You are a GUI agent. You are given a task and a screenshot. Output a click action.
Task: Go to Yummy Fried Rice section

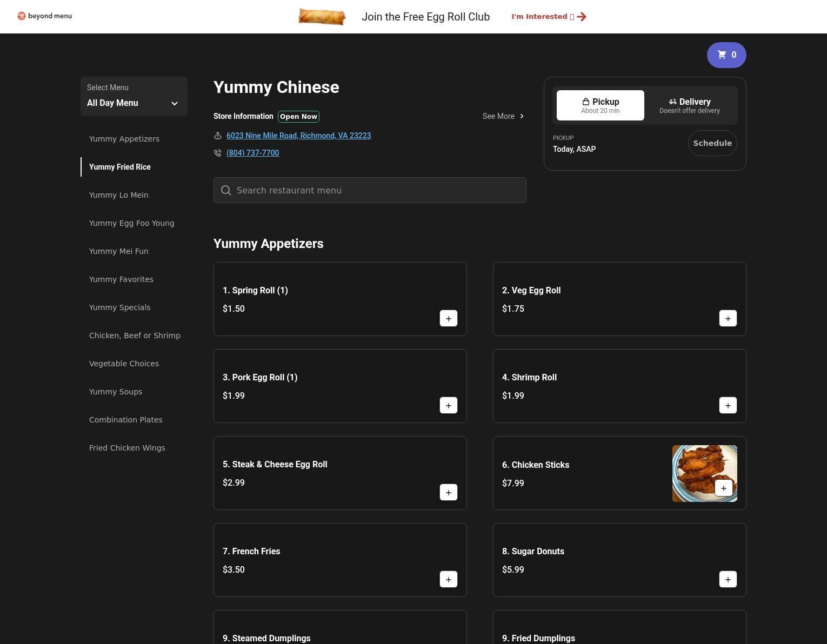click(x=120, y=167)
